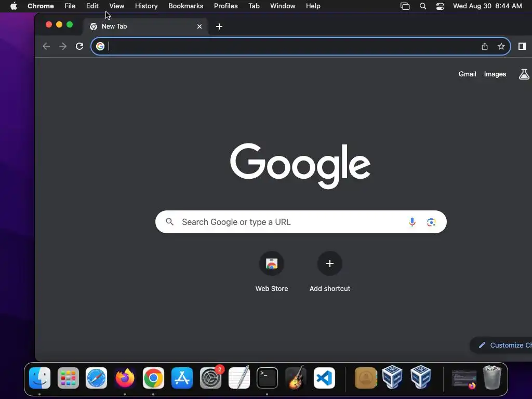Open Search Labs flask icon
This screenshot has width=532, height=399.
pyautogui.click(x=524, y=74)
